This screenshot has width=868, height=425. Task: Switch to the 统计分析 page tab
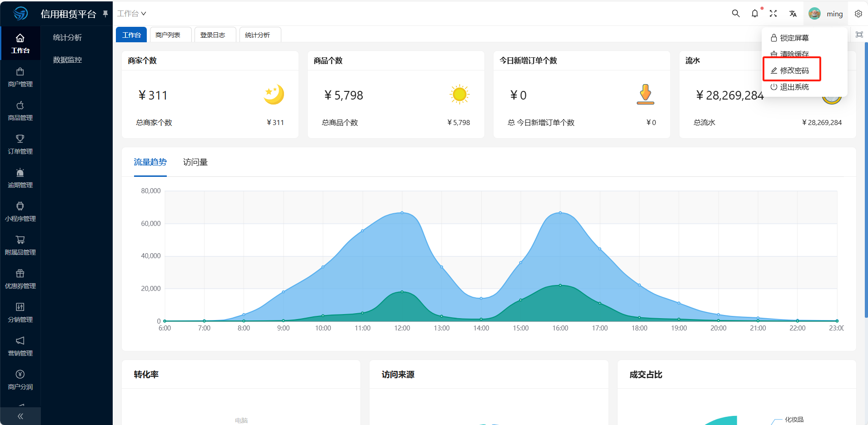point(260,35)
